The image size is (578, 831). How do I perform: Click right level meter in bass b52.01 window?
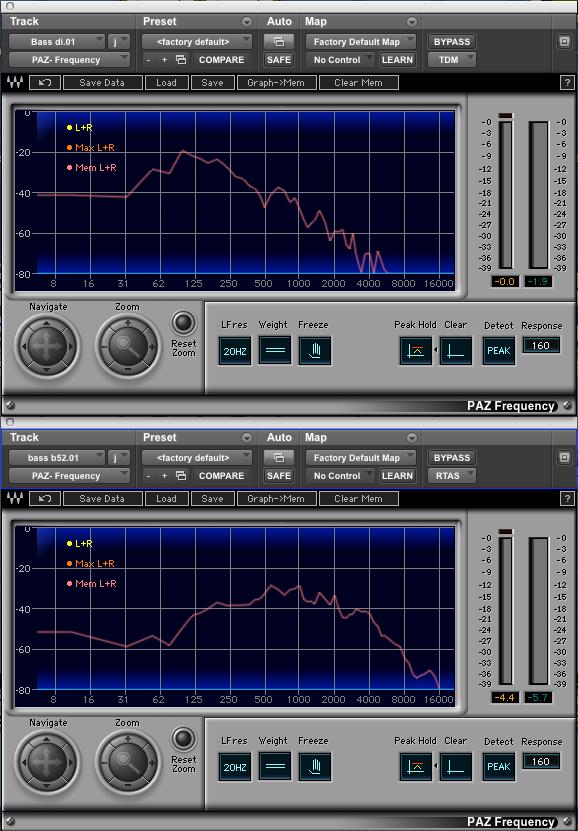pos(539,611)
